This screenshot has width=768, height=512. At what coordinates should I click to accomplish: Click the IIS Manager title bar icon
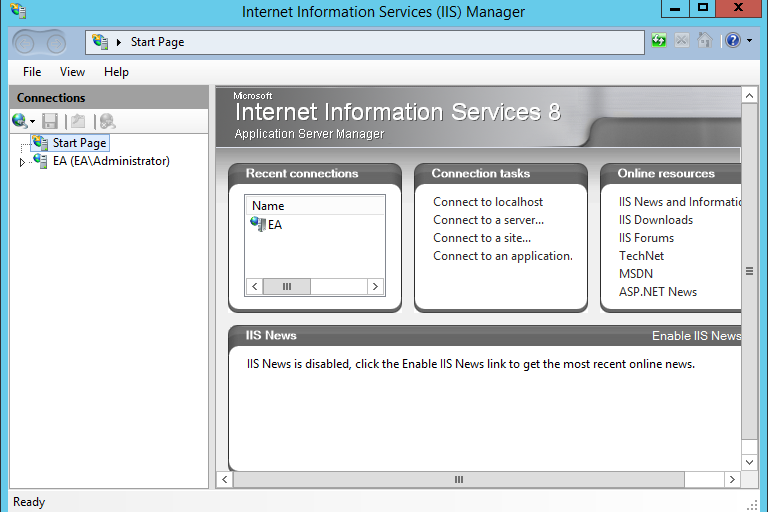point(18,11)
